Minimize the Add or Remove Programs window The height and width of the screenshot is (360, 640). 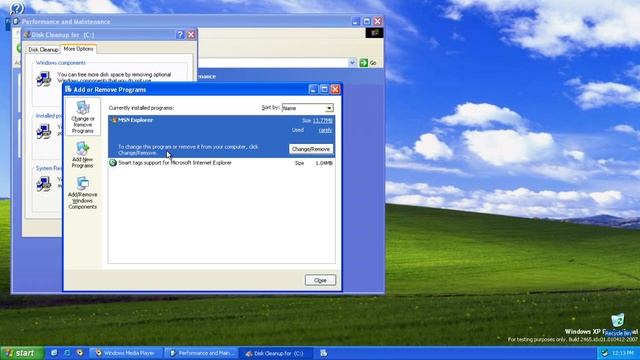coord(313,89)
